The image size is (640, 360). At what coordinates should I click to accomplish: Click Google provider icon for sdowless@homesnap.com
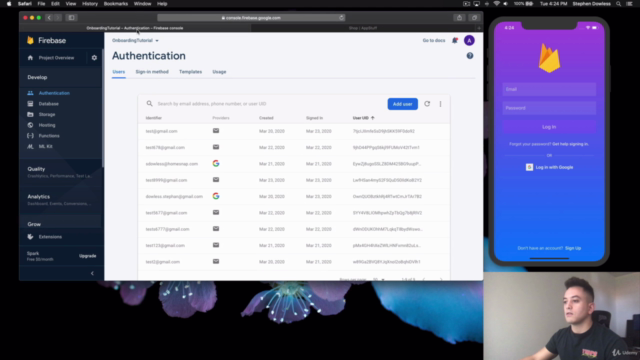216,163
